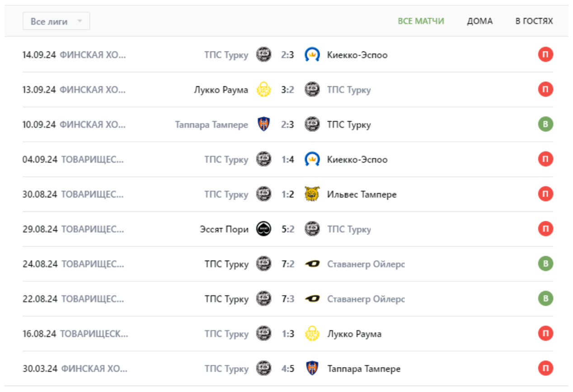The image size is (573, 392).
Task: Show only "В гостях" away matches
Action: 534,21
